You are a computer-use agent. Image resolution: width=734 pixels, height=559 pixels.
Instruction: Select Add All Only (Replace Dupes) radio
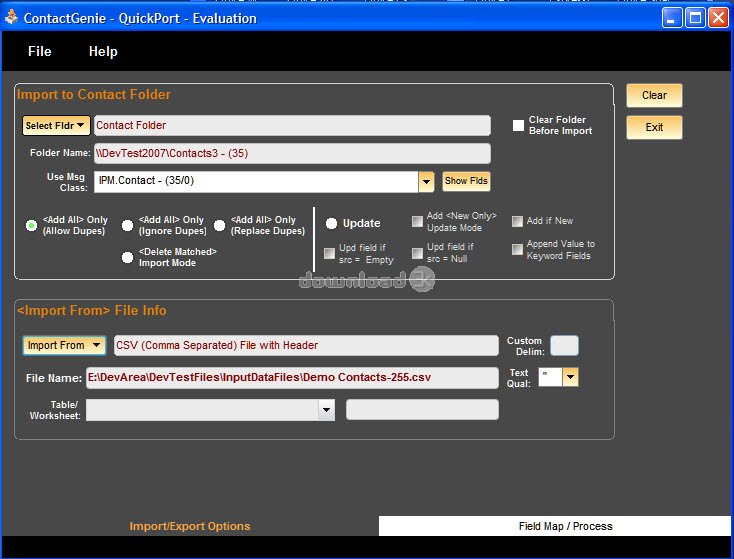tap(220, 226)
